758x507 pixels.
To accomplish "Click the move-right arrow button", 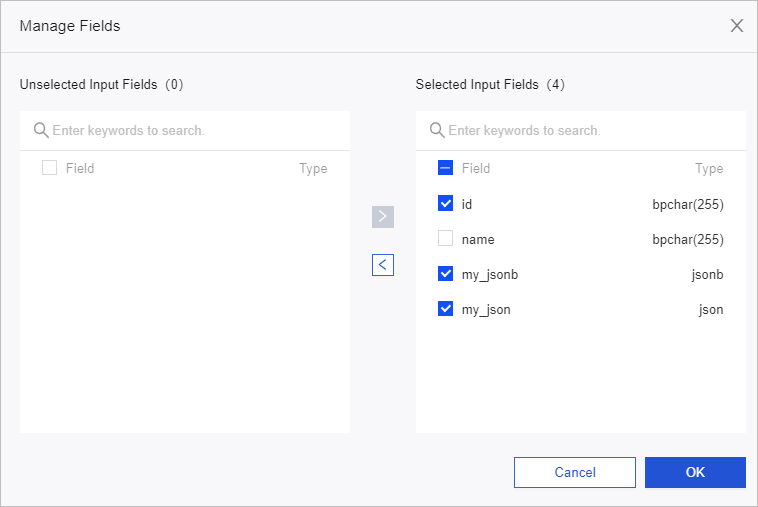I will click(x=383, y=217).
